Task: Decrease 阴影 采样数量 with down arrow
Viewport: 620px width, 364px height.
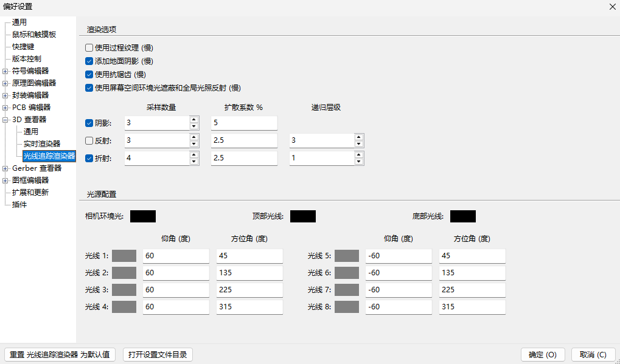Action: [x=193, y=126]
